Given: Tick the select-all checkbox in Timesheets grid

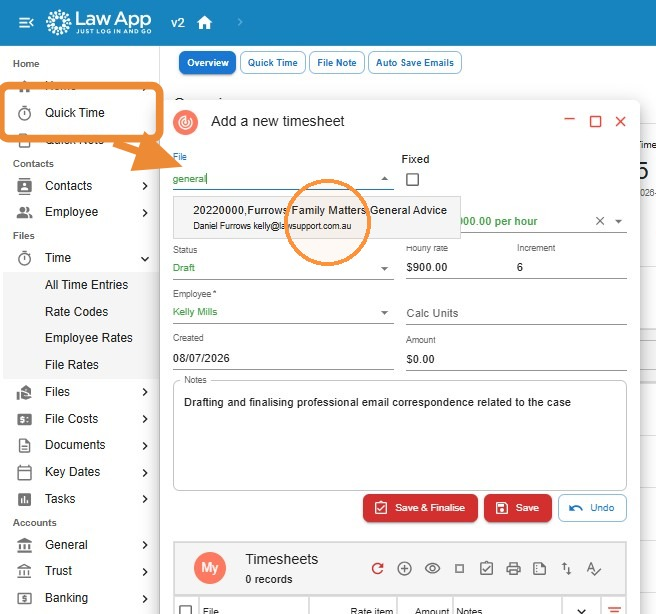Looking at the screenshot, I should coord(185,609).
